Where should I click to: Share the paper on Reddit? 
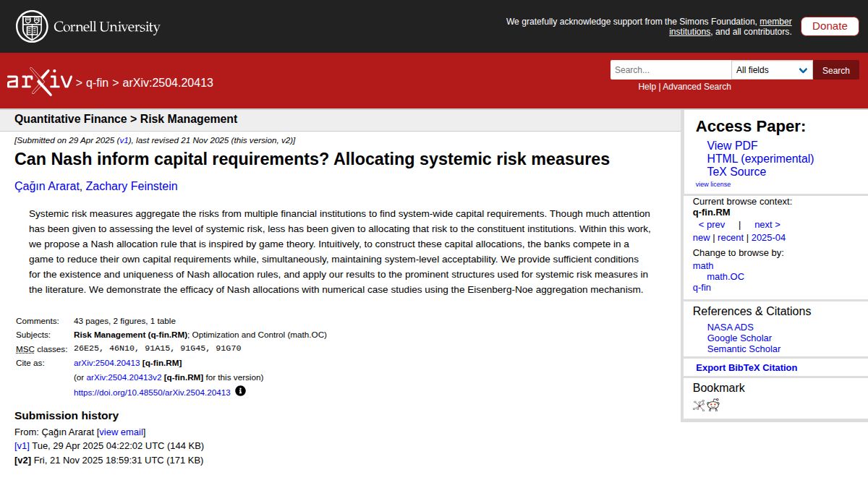pos(712,405)
